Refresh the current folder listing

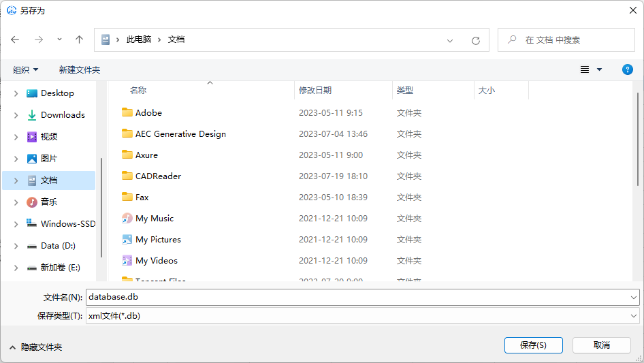click(476, 41)
